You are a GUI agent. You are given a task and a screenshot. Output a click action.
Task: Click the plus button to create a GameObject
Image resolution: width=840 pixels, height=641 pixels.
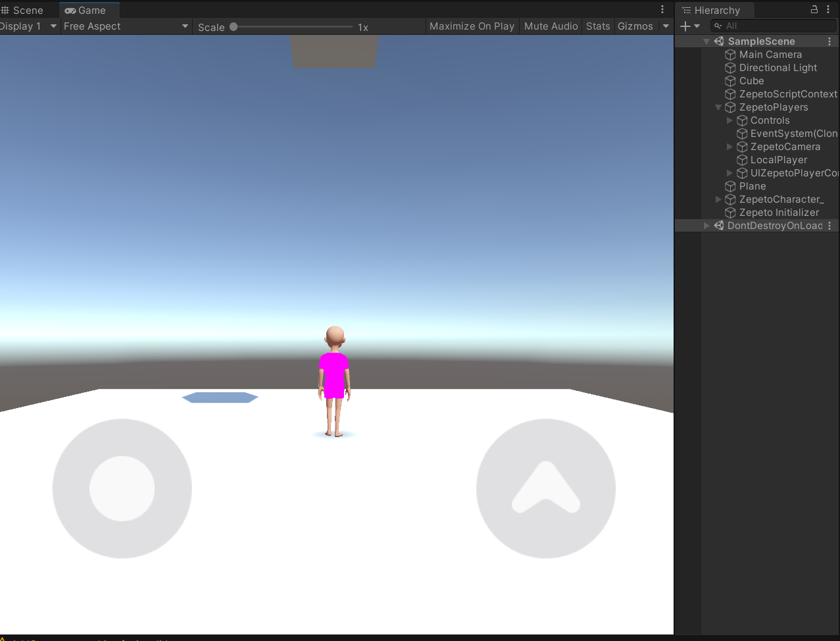pos(687,26)
